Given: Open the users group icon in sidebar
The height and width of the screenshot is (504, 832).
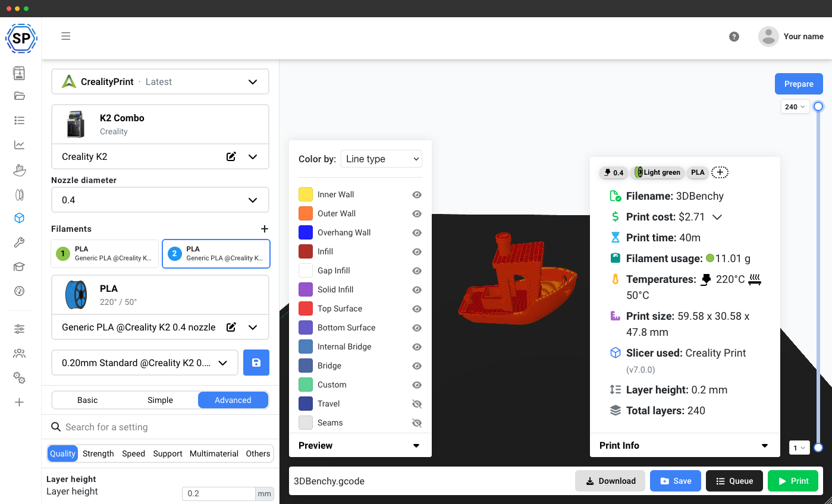Looking at the screenshot, I should tap(19, 354).
